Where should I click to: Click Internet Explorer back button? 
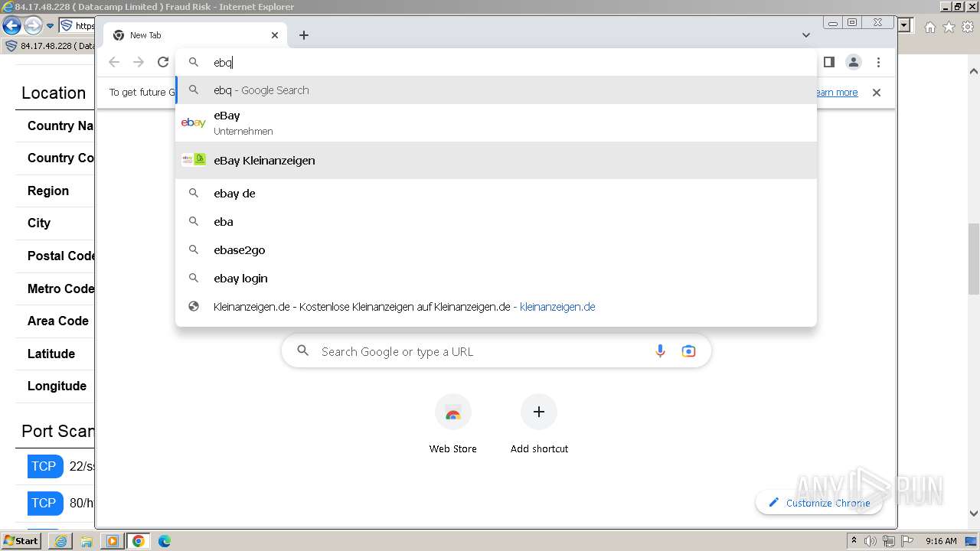click(11, 25)
